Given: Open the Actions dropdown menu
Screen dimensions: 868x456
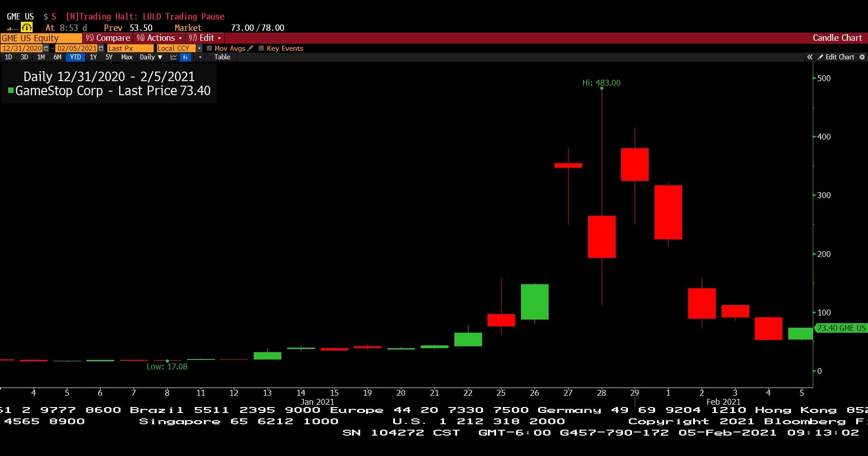Looking at the screenshot, I should (159, 38).
